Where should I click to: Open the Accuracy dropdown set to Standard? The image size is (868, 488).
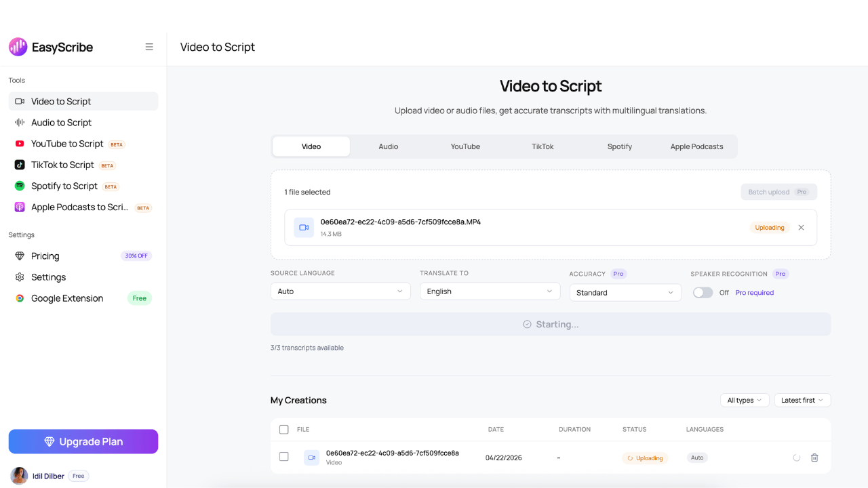pyautogui.click(x=625, y=292)
